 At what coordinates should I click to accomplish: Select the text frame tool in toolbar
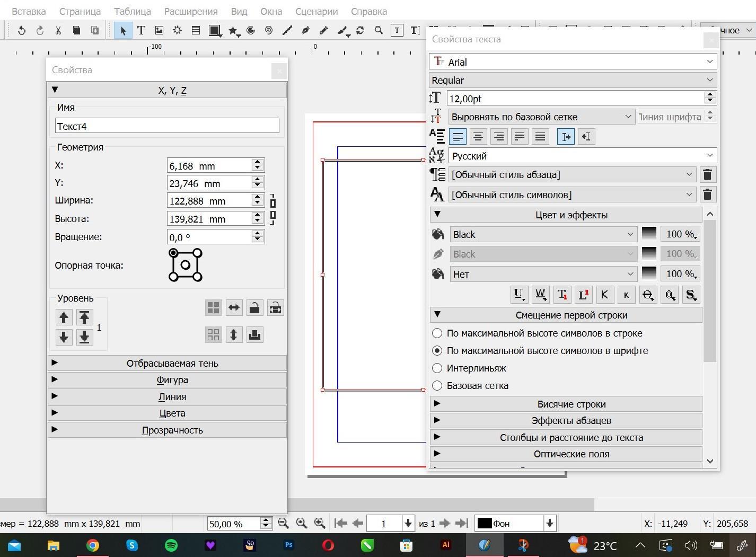[x=141, y=30]
